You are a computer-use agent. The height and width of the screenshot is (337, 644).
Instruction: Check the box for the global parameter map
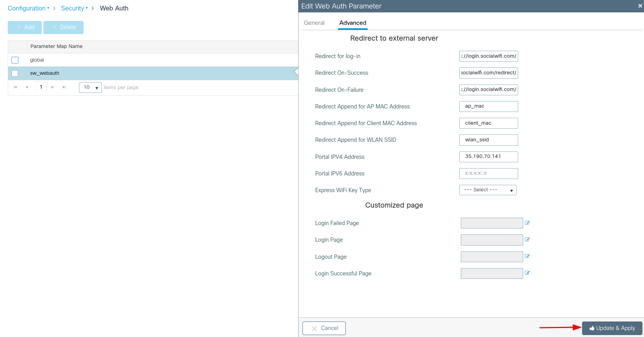(15, 60)
